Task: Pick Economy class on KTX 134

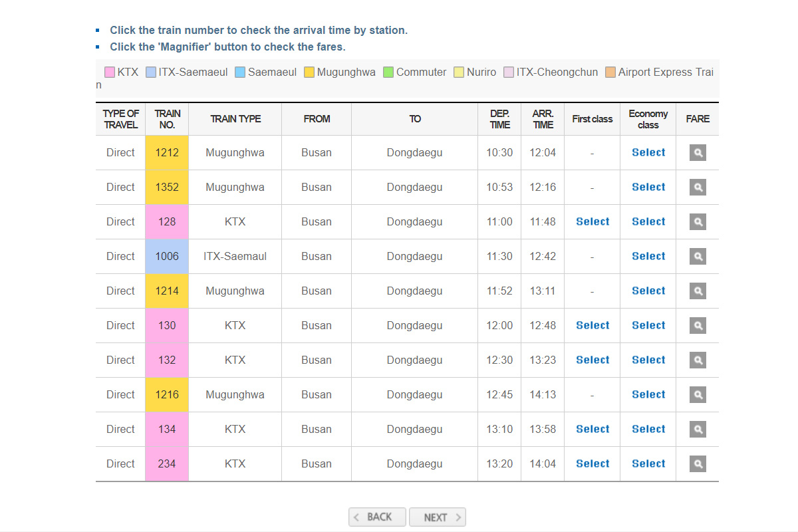Action: [x=648, y=430]
